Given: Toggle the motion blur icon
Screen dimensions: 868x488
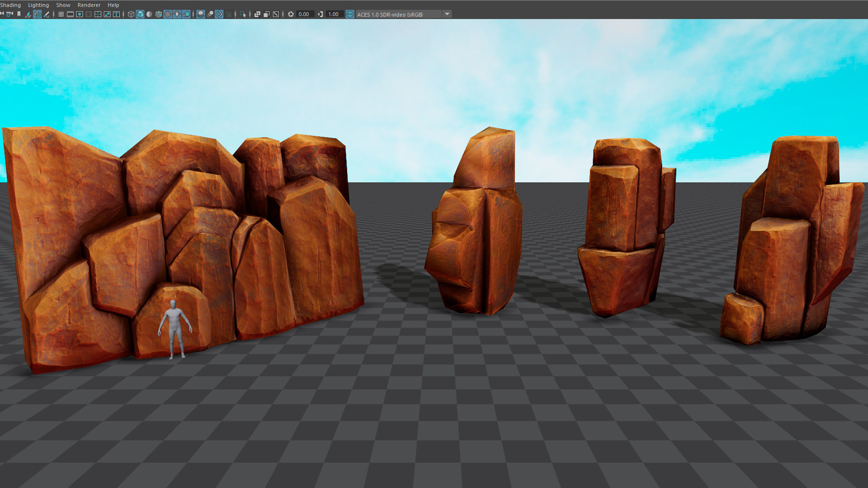Looking at the screenshot, I should pyautogui.click(x=210, y=14).
